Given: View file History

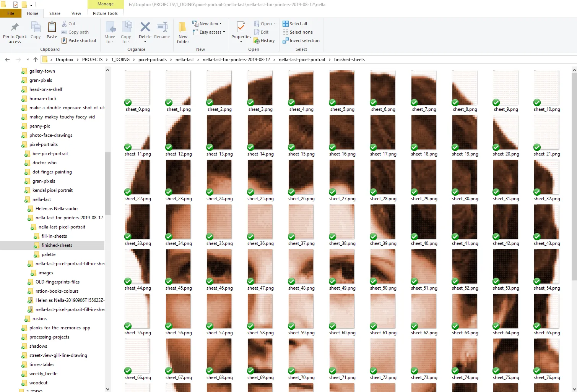Looking at the screenshot, I should 264,40.
